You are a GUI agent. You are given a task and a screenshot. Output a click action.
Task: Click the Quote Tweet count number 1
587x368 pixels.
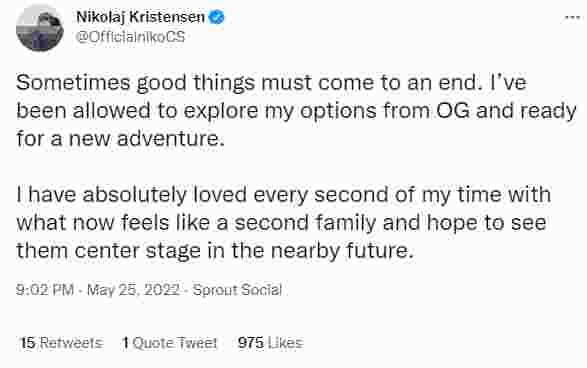coord(126,343)
